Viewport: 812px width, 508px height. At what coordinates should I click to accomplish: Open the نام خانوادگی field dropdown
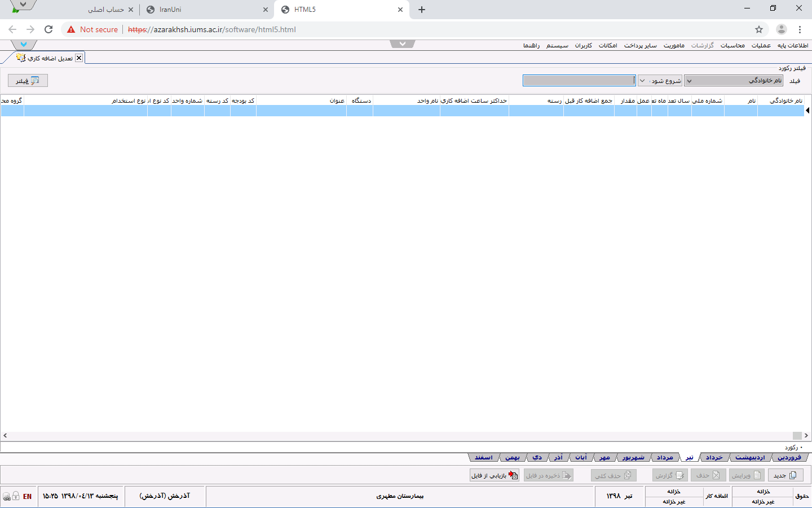coord(734,81)
